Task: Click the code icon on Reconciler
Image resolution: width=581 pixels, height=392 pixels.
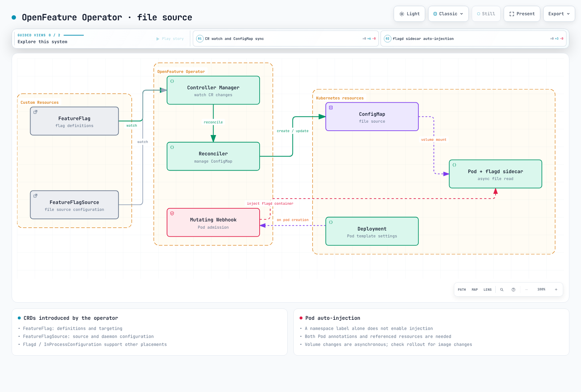Action: (x=172, y=147)
